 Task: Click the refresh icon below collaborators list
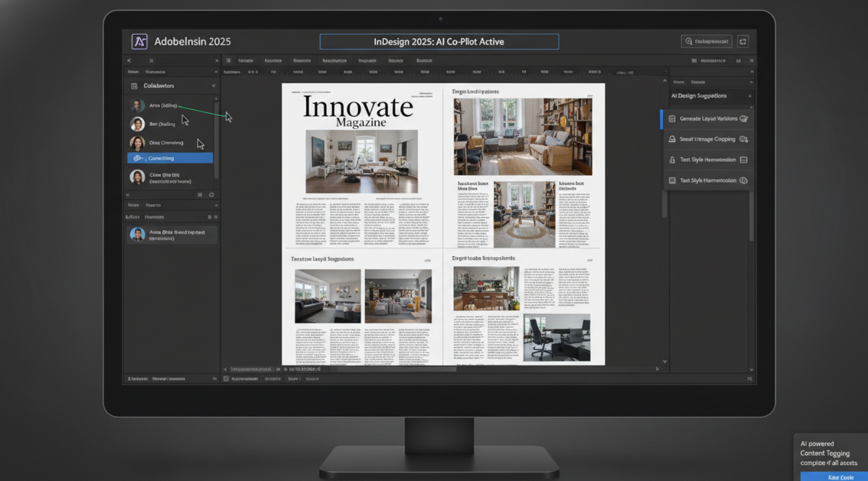click(x=211, y=195)
